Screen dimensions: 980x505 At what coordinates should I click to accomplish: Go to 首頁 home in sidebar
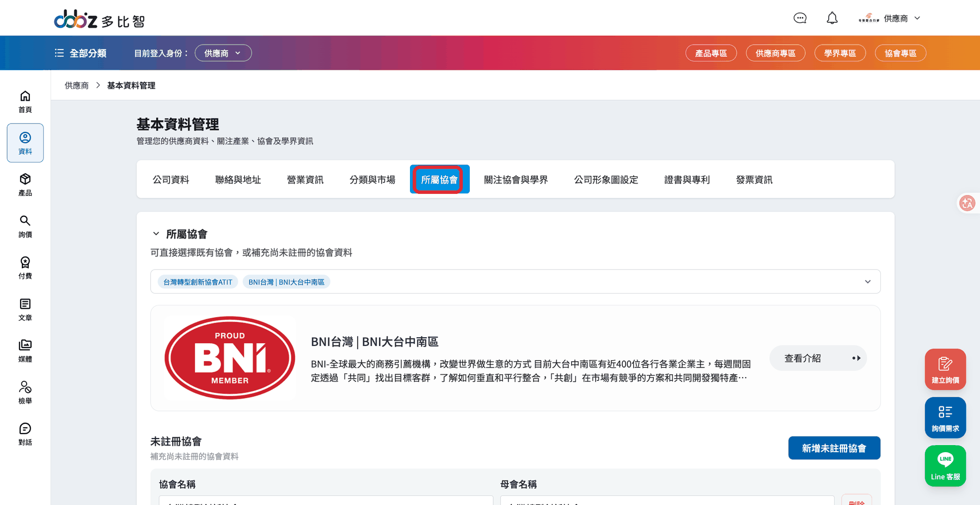click(x=25, y=102)
